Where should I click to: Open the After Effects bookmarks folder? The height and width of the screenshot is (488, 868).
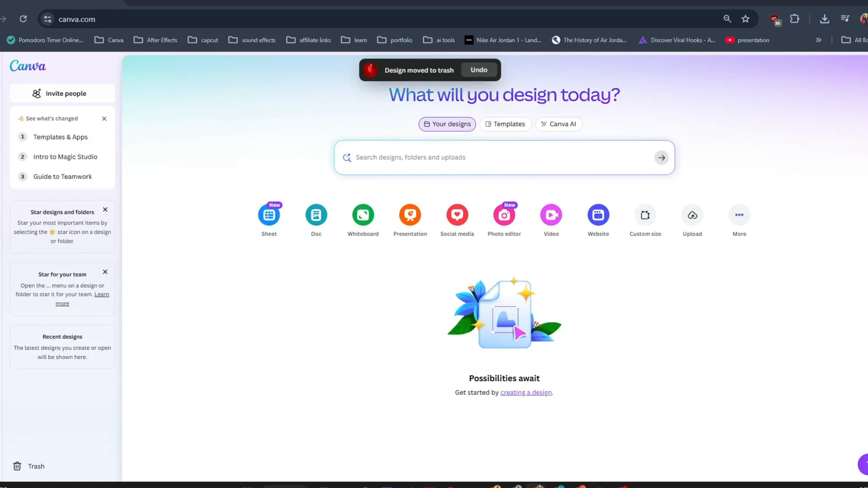pyautogui.click(x=155, y=40)
